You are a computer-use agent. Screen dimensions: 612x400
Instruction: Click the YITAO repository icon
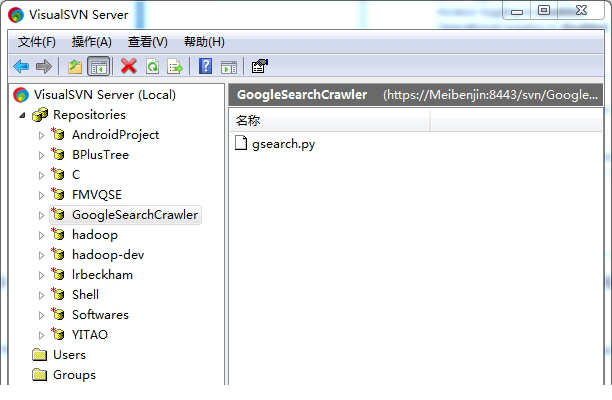58,334
